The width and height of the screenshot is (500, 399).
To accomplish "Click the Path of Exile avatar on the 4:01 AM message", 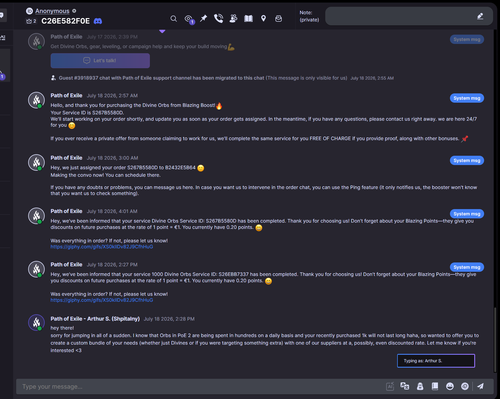I will point(36,216).
